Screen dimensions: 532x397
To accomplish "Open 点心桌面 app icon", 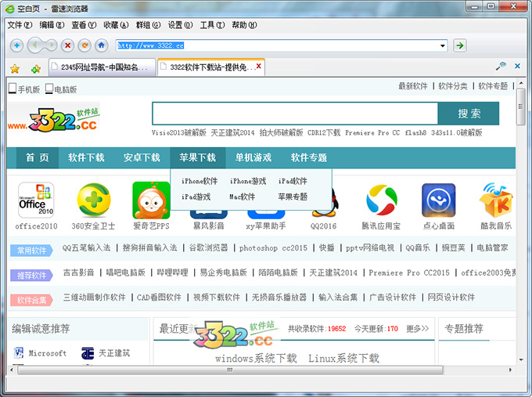I will 439,200.
